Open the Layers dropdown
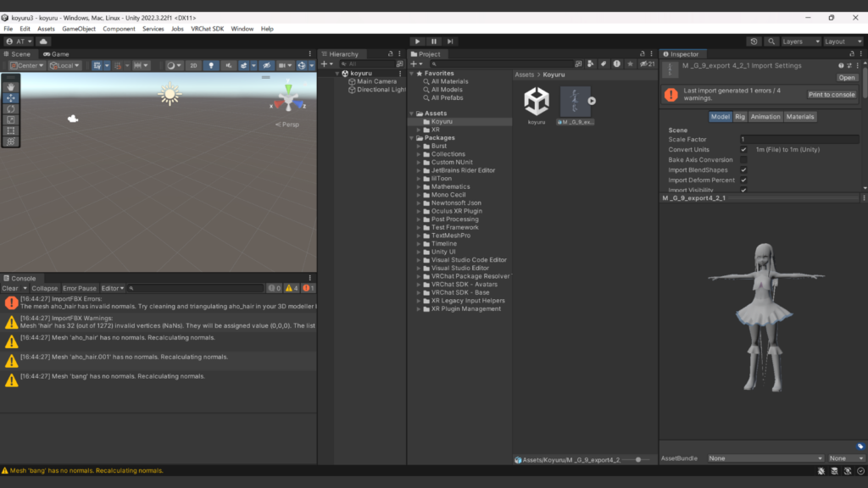The image size is (868, 488). point(800,42)
